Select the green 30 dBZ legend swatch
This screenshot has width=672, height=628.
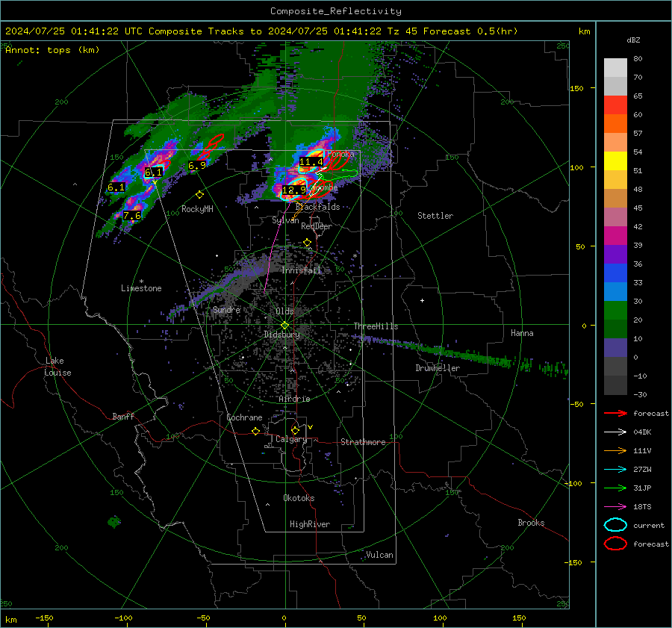615,310
